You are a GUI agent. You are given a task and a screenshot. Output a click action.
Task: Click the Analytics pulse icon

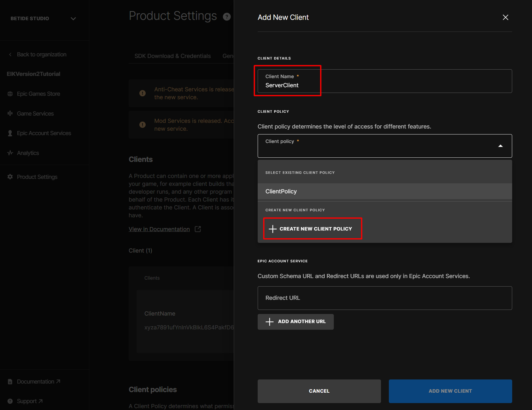click(x=10, y=153)
